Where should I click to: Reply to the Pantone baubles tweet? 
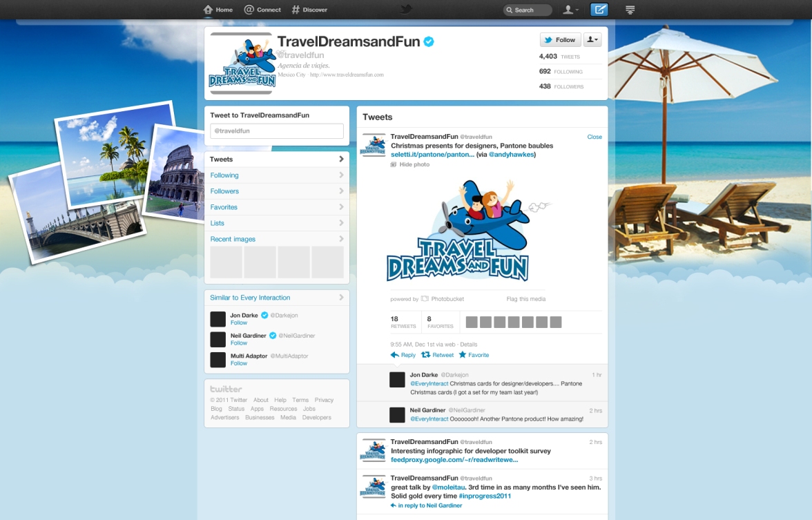pyautogui.click(x=403, y=355)
